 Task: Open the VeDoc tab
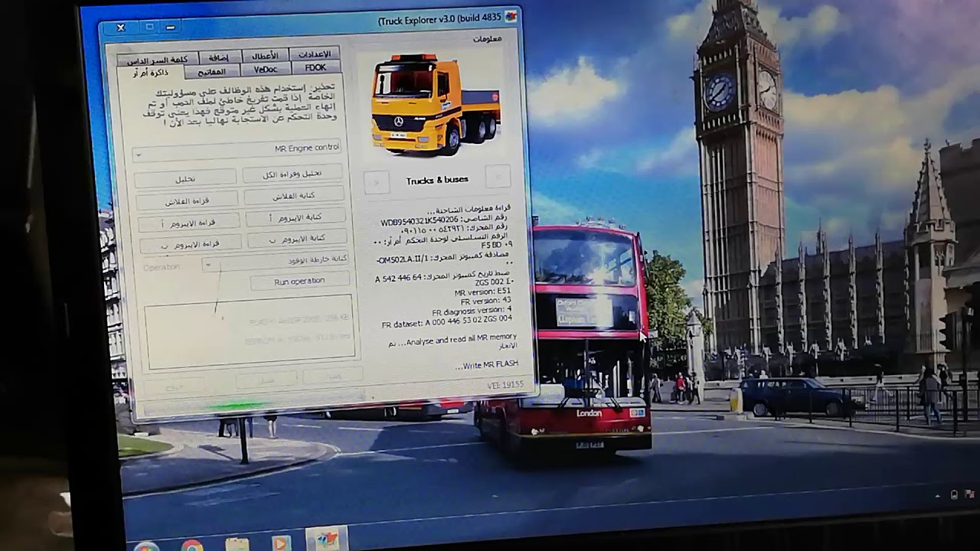[x=266, y=69]
